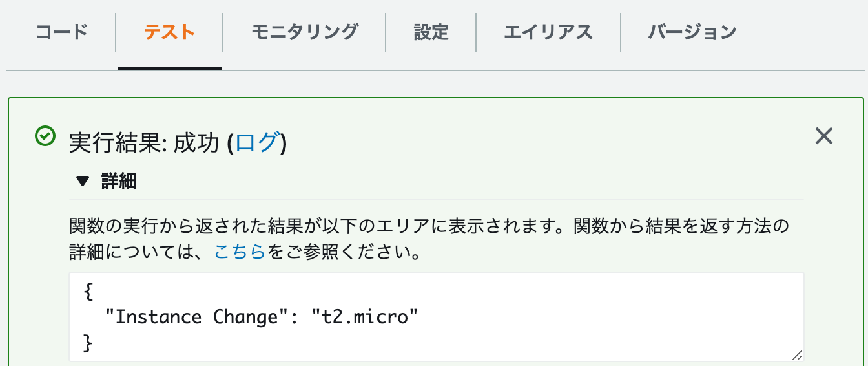The image size is (868, 366).
Task: Click the opening brace in JSON output
Action: coord(88,292)
